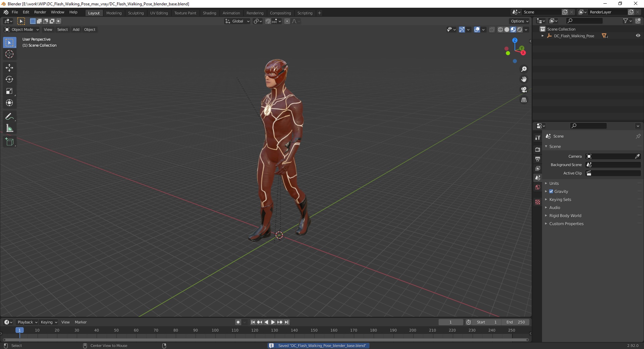Viewport: 644px width, 349px height.
Task: Pin the Scene properties panel
Action: pos(638,136)
